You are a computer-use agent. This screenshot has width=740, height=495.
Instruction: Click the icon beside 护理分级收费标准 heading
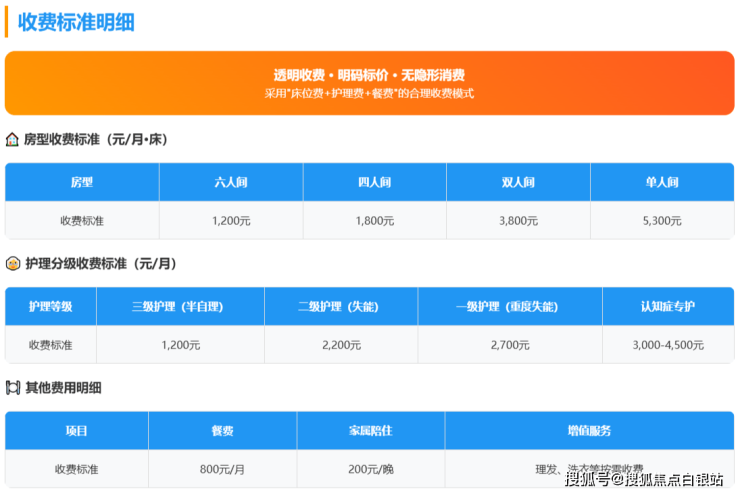[12, 264]
